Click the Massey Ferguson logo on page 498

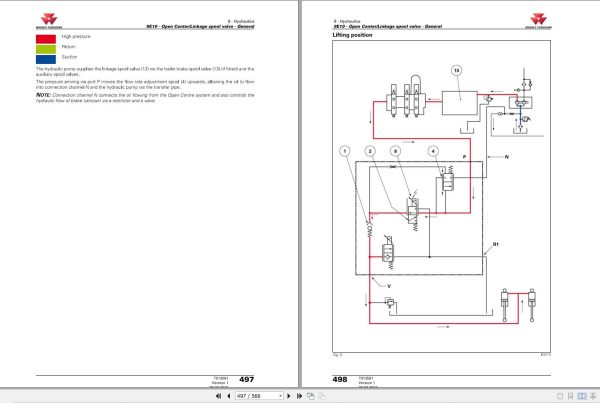(538, 21)
